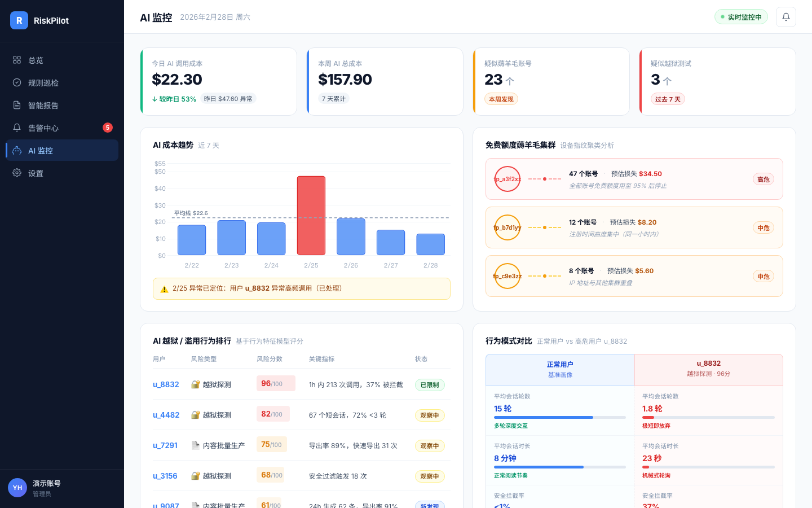Click the warning icon in the 2/25 anomaly banner

click(164, 288)
